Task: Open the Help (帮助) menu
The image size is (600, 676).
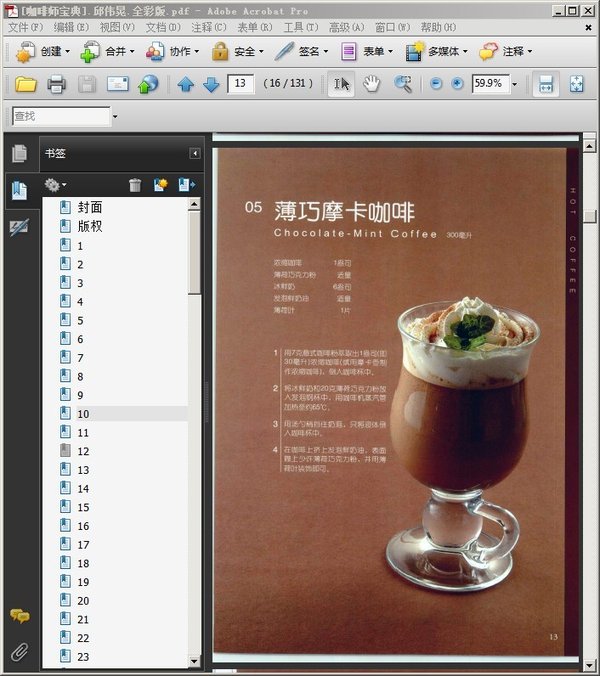Action: (438, 28)
